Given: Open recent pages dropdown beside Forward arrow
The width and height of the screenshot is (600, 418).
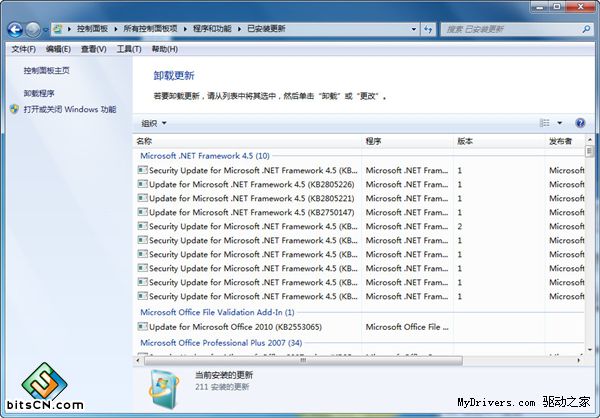Looking at the screenshot, I should coord(45,30).
